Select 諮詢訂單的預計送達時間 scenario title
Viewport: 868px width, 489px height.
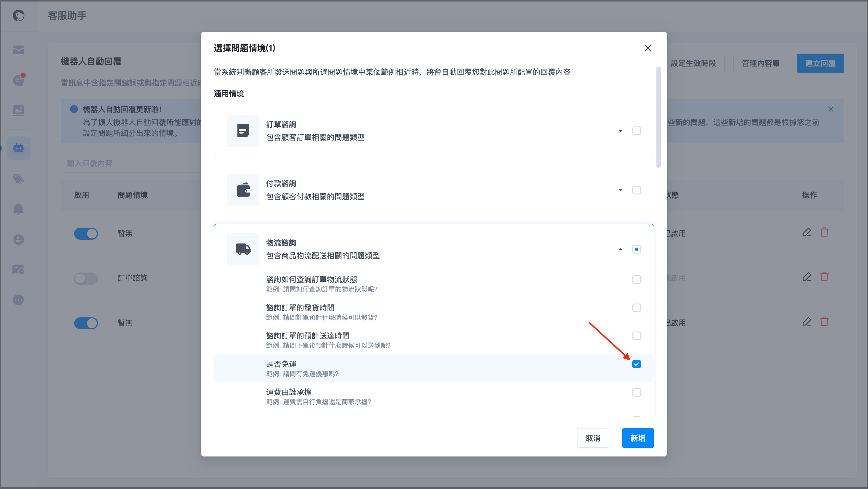point(308,335)
